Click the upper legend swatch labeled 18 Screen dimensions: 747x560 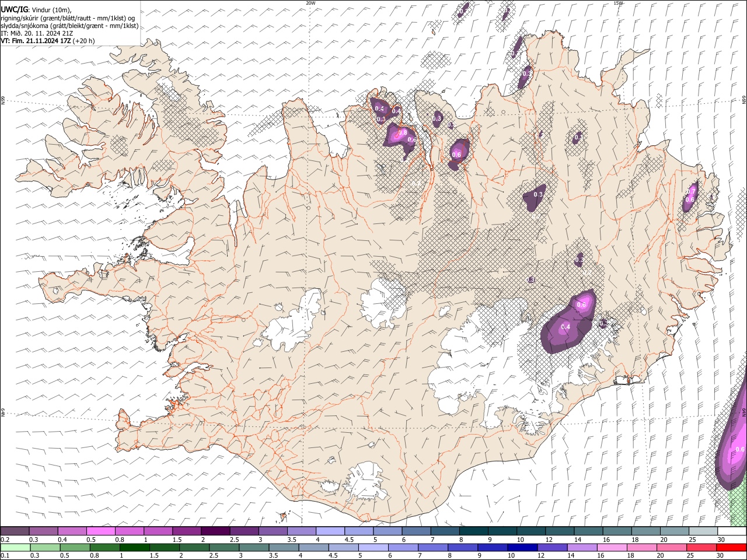[646, 531]
